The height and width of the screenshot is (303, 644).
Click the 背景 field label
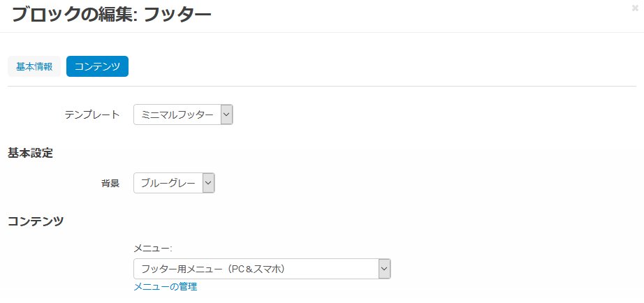click(110, 184)
